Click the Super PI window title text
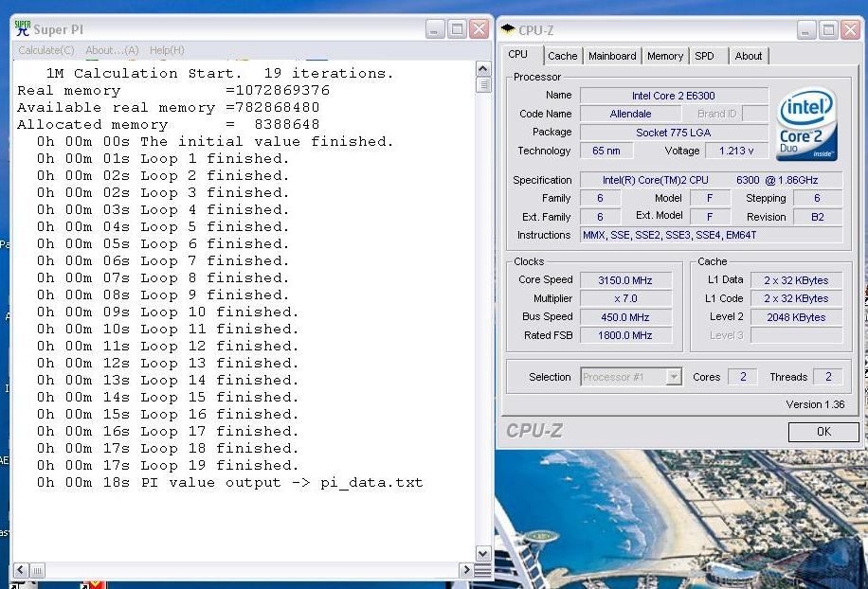Image resolution: width=868 pixels, height=589 pixels. pos(58,29)
